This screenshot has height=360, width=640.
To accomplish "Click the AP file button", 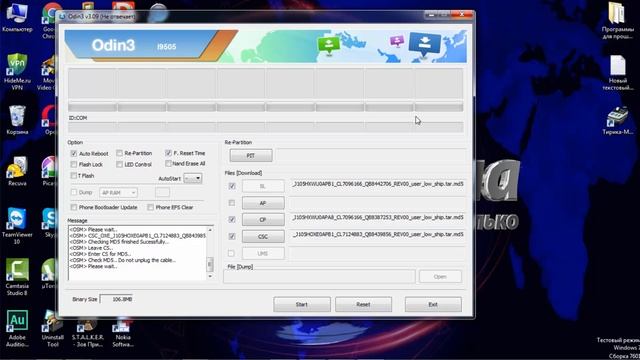I will click(263, 203).
